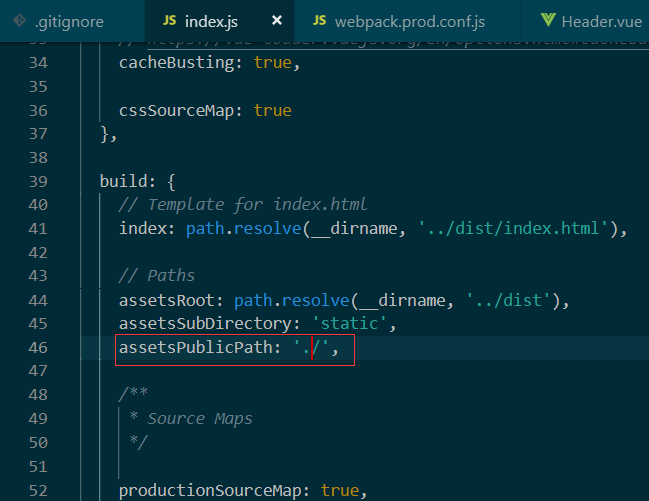Click the "// Paths" comment
Image resolution: width=649 pixels, height=501 pixels.
157,276
